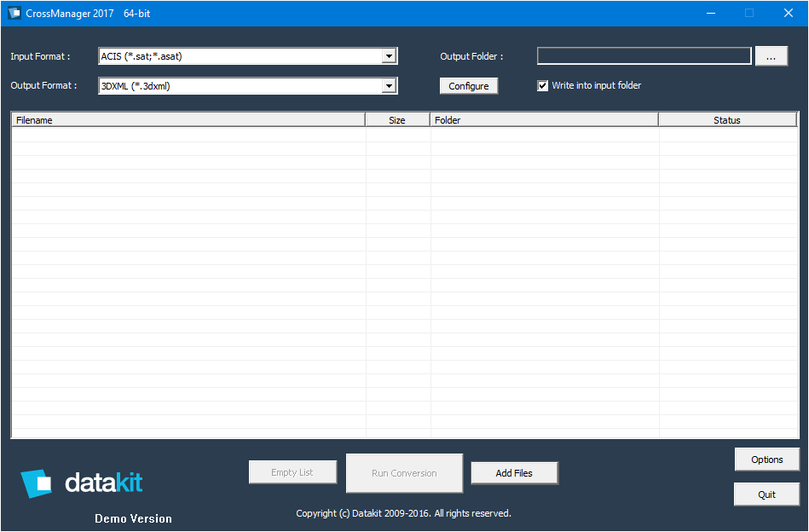Screen dimensions: 809x532
Task: Click the Demo Version text
Action: (133, 519)
